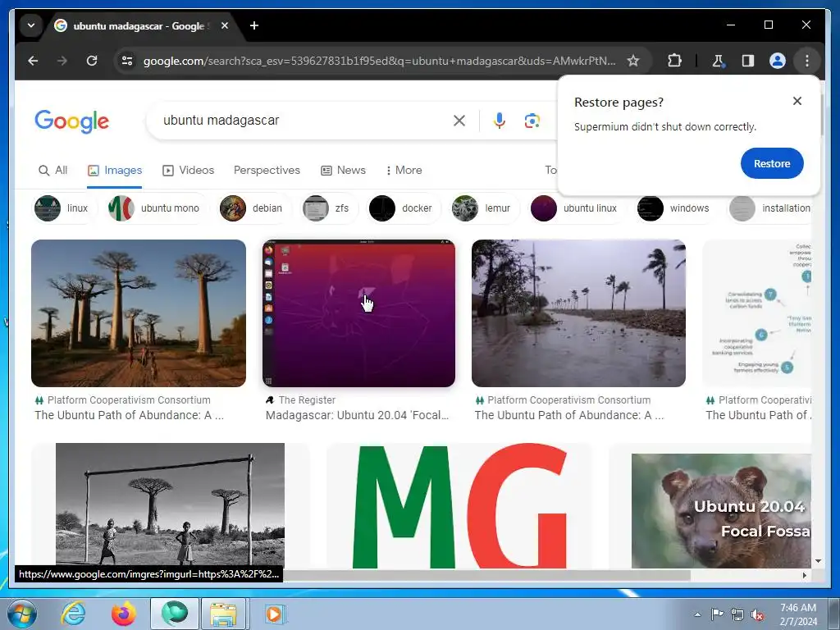Select the Images tab

pyautogui.click(x=115, y=171)
